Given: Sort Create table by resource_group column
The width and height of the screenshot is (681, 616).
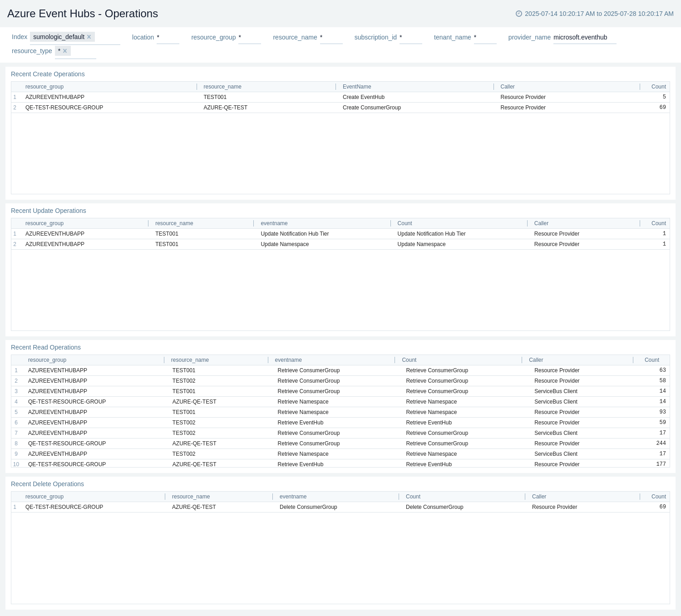Looking at the screenshot, I should 44,87.
